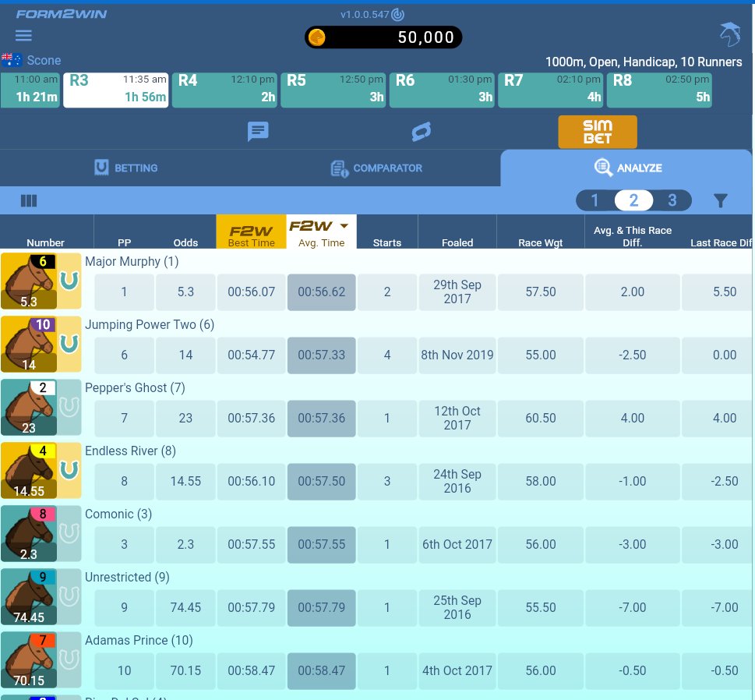Toggle horseshoe selection for Comonic
The width and height of the screenshot is (755, 700).
click(69, 532)
